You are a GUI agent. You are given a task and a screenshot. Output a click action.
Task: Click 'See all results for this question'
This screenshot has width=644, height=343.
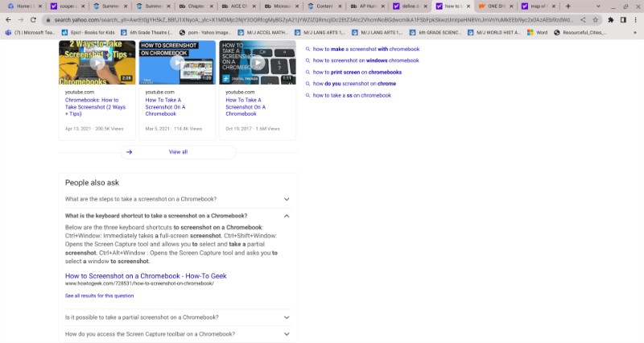[x=99, y=295]
